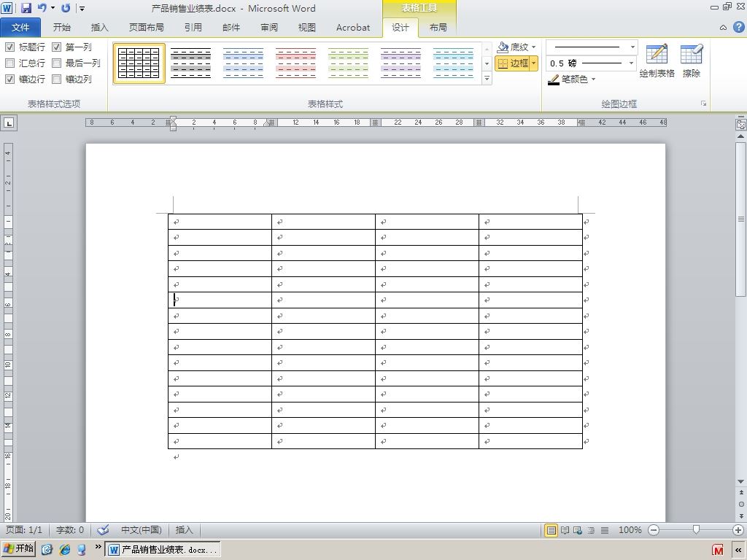The width and height of the screenshot is (747, 560).
Task: Switch to Full Screen Reading view icon
Action: tap(565, 530)
